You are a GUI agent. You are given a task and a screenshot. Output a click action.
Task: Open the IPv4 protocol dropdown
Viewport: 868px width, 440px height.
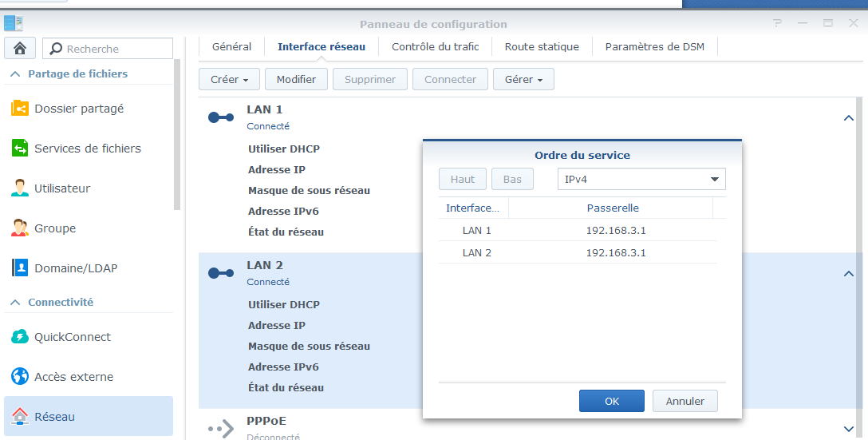(641, 179)
